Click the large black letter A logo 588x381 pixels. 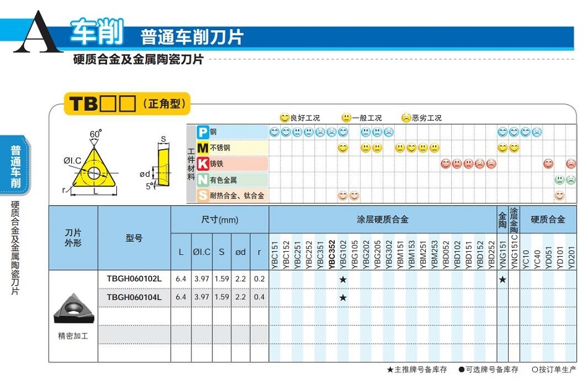pos(38,32)
